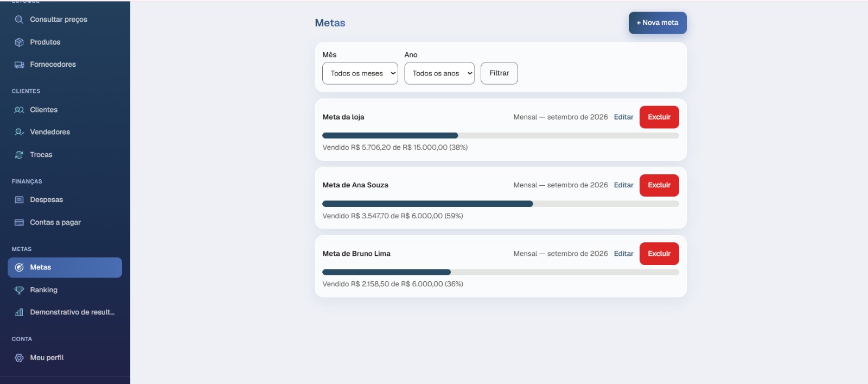Viewport: 868px width, 384px height.
Task: Click the receipt icon next to Despesas
Action: coord(19,200)
